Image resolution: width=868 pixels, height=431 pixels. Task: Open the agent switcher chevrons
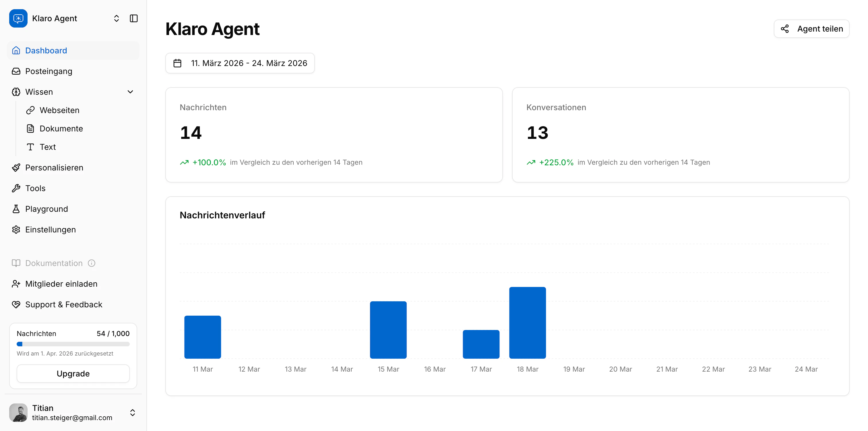[117, 18]
